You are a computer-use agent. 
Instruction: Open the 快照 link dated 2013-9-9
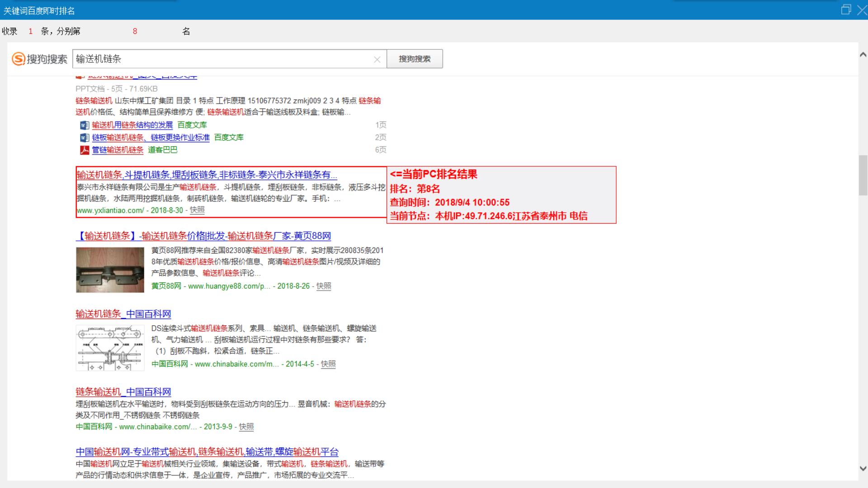click(x=246, y=427)
